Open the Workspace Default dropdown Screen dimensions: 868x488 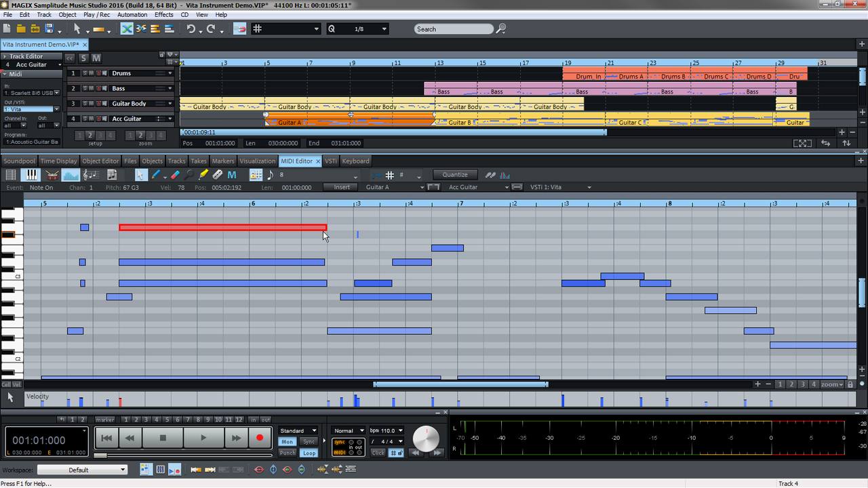tap(82, 470)
